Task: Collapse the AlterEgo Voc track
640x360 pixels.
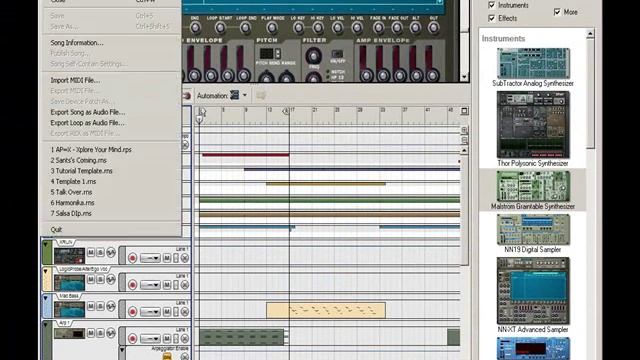Action: point(46,271)
